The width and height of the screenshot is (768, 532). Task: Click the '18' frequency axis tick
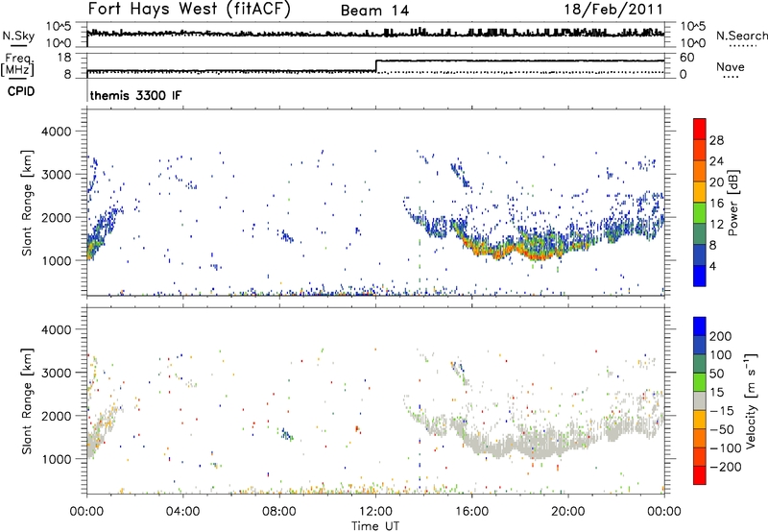[x=64, y=58]
